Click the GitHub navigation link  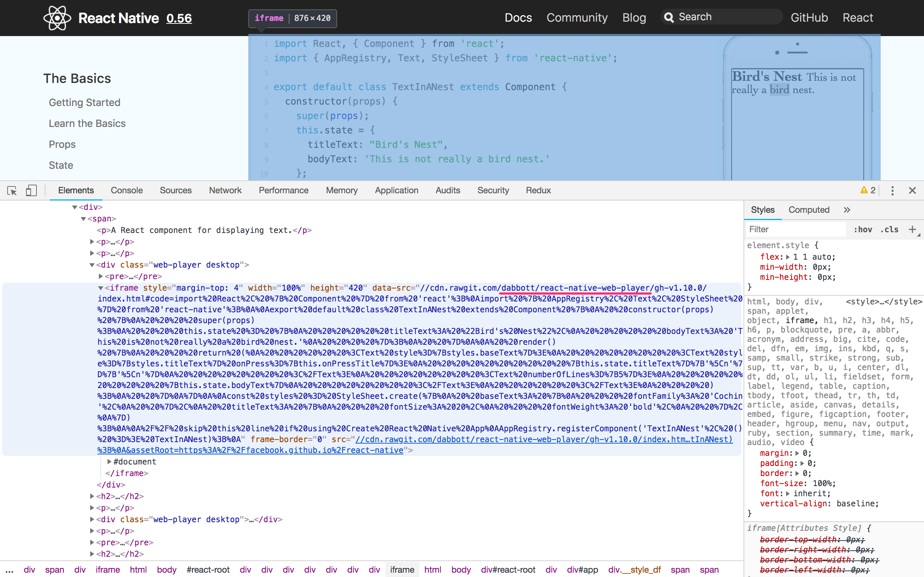809,18
